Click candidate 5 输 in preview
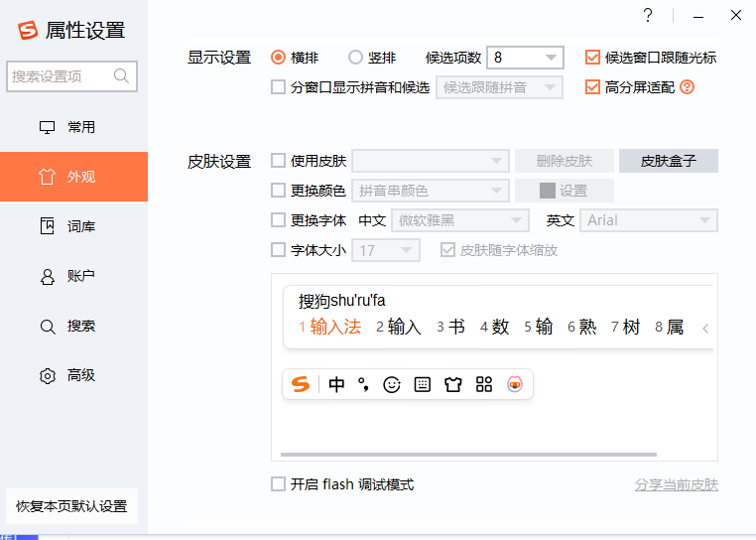This screenshot has width=756, height=540. coord(538,327)
